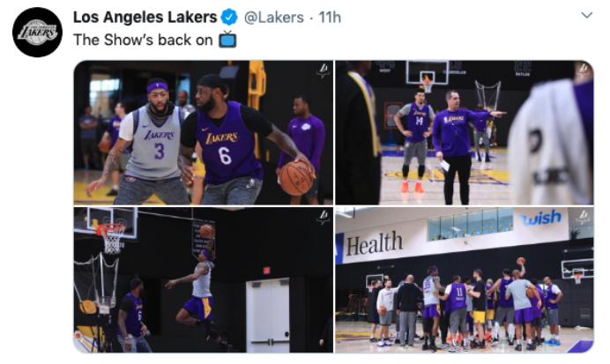Open photo of players numbered 3 and 6
The image size is (610, 364).
204,132
